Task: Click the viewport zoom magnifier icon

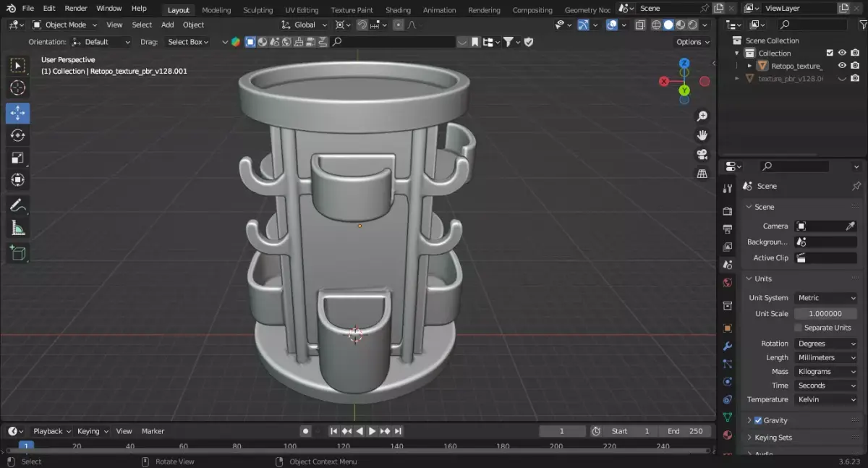Action: pos(702,116)
